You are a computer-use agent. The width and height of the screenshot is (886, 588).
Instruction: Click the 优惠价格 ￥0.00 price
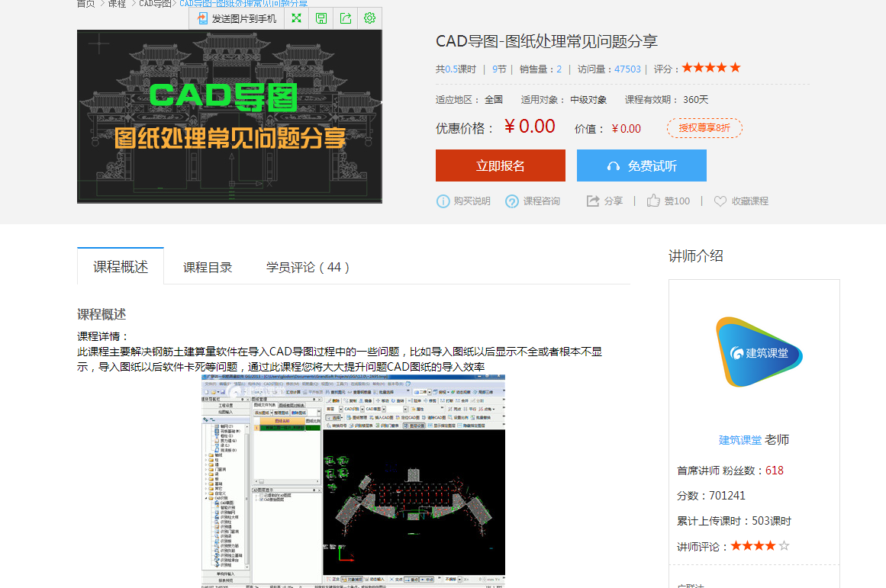530,127
